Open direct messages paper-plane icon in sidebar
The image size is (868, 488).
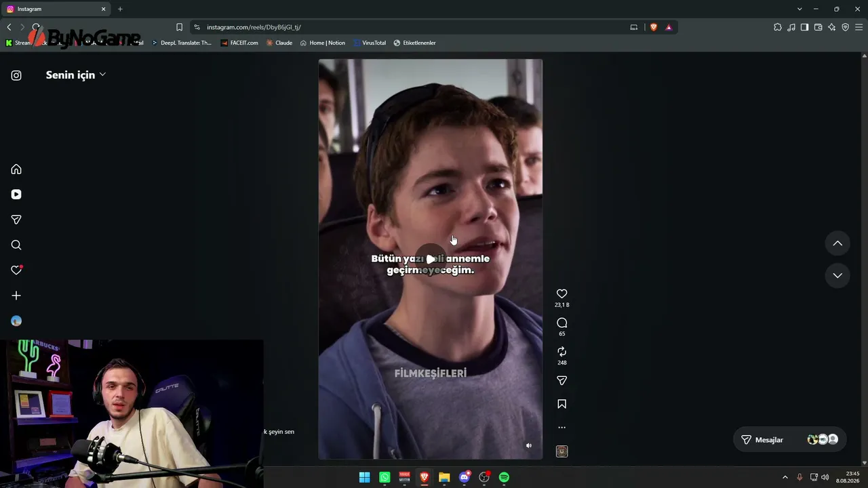point(16,220)
